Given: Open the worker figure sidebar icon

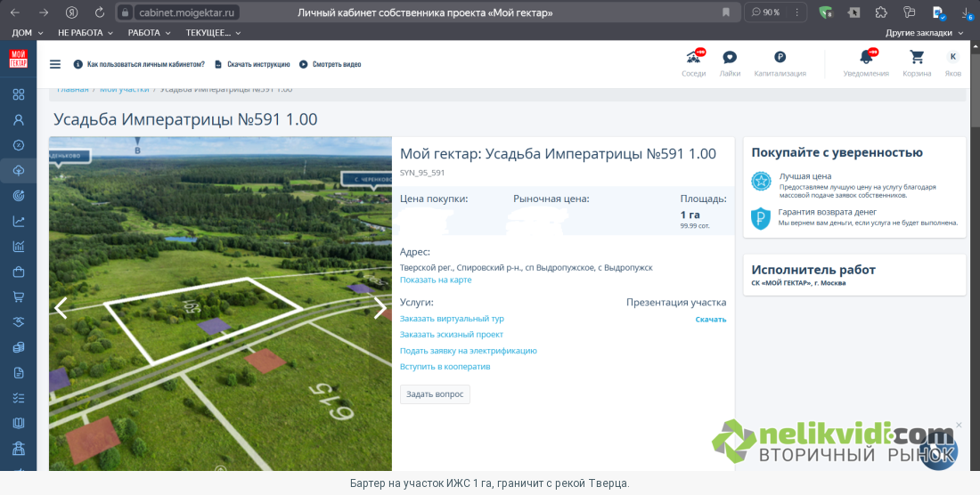Looking at the screenshot, I should pyautogui.click(x=19, y=449).
